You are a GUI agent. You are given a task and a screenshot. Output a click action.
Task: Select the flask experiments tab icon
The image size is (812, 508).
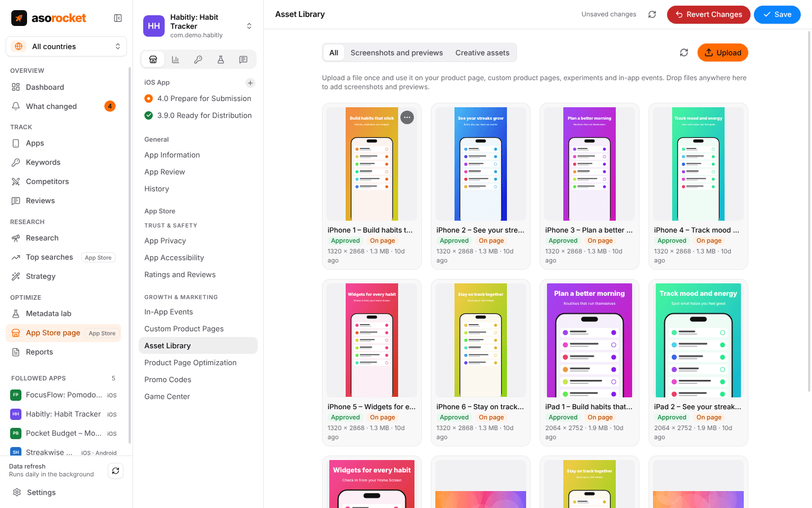tap(220, 59)
